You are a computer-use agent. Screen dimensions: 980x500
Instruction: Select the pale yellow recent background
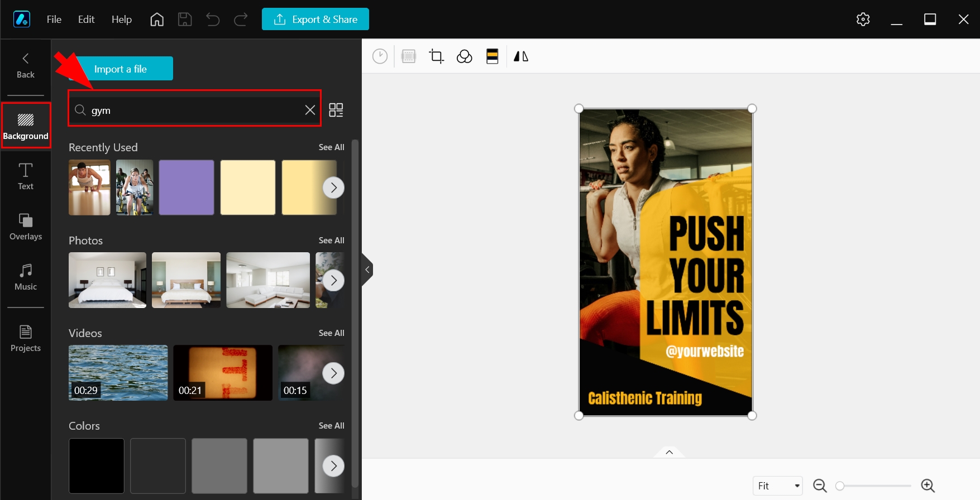[248, 187]
